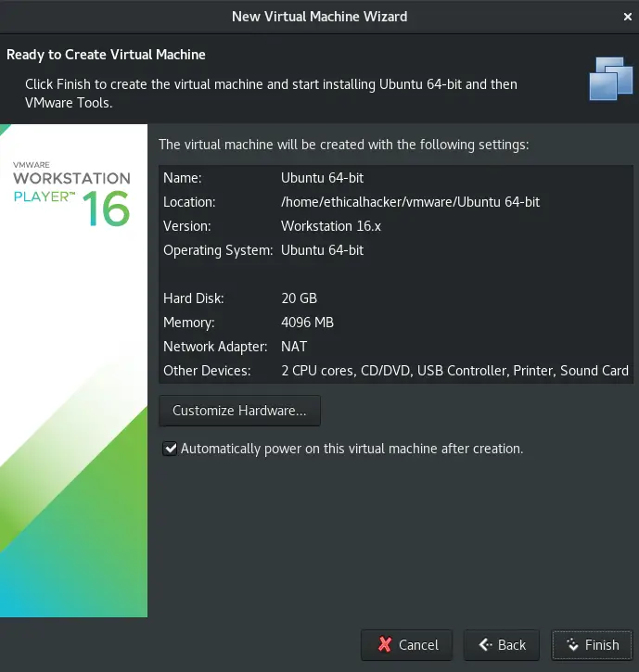Select the Hard Disk value 20 GB

299,298
